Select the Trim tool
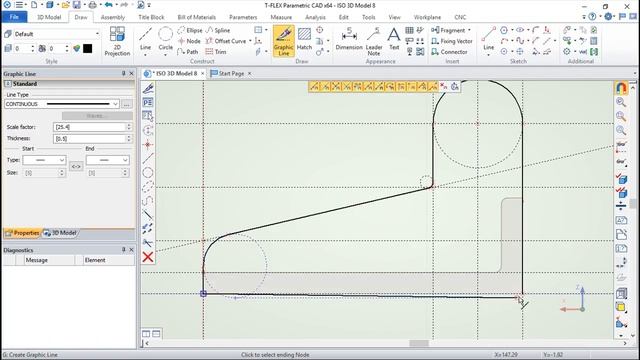This screenshot has height=360, width=640. pyautogui.click(x=216, y=52)
